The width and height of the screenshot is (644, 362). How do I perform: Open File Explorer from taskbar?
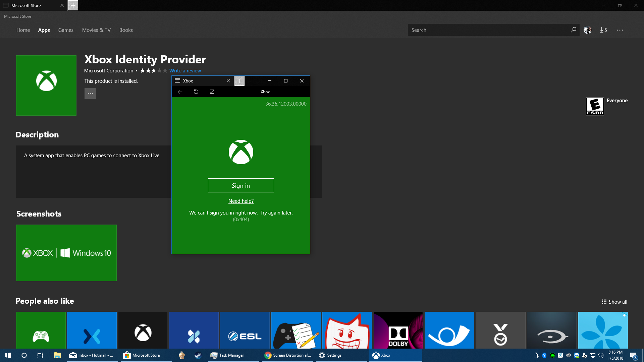(x=57, y=355)
